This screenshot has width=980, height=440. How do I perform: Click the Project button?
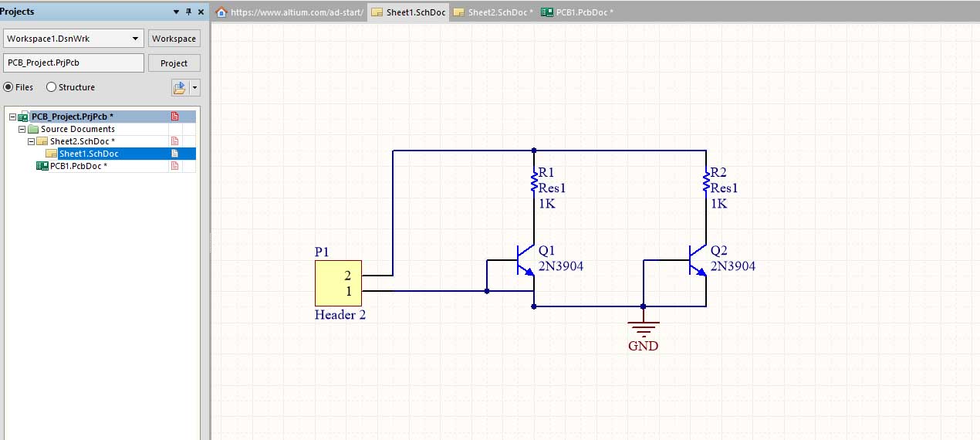point(174,63)
